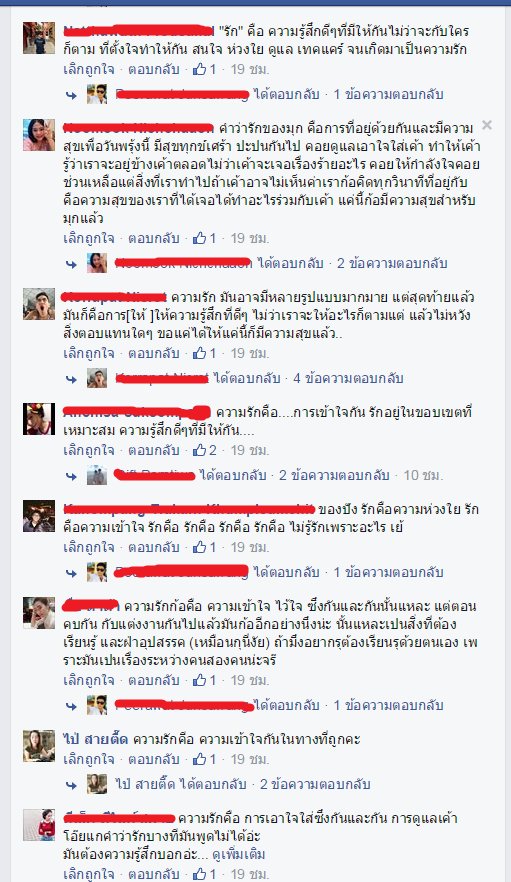This screenshot has height=882, width=511.
Task: Click the thumbs-up icon on the ไป๋ สายตี๊ด comment
Action: pos(199,759)
